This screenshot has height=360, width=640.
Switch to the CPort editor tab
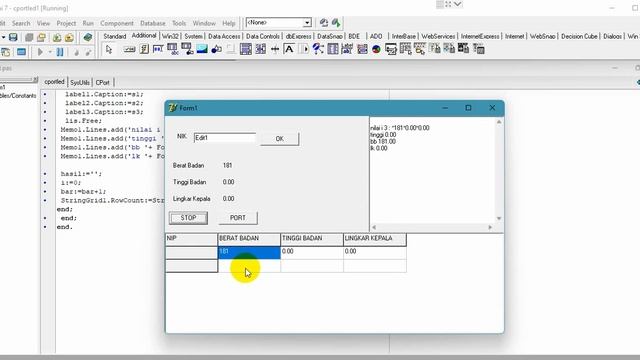(102, 82)
